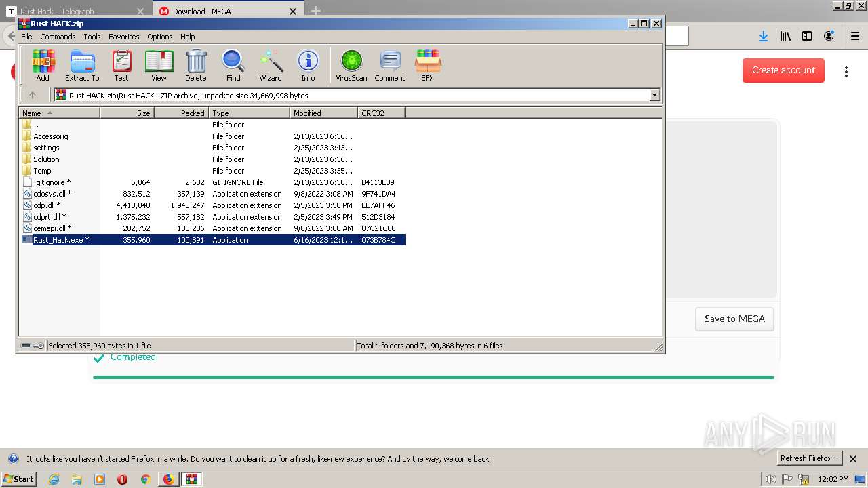Run the Test archive tool
The width and height of the screenshot is (868, 488).
coord(121,66)
